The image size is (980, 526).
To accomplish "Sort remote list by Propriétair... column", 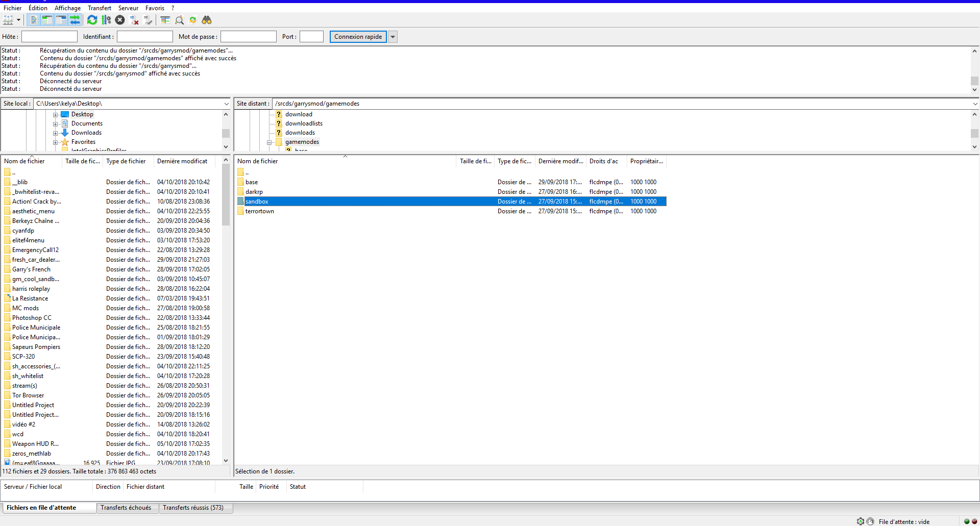I will [x=647, y=161].
